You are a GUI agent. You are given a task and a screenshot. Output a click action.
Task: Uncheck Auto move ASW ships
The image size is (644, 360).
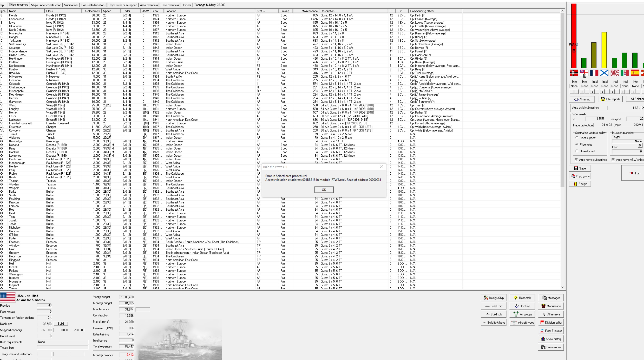[613, 160]
